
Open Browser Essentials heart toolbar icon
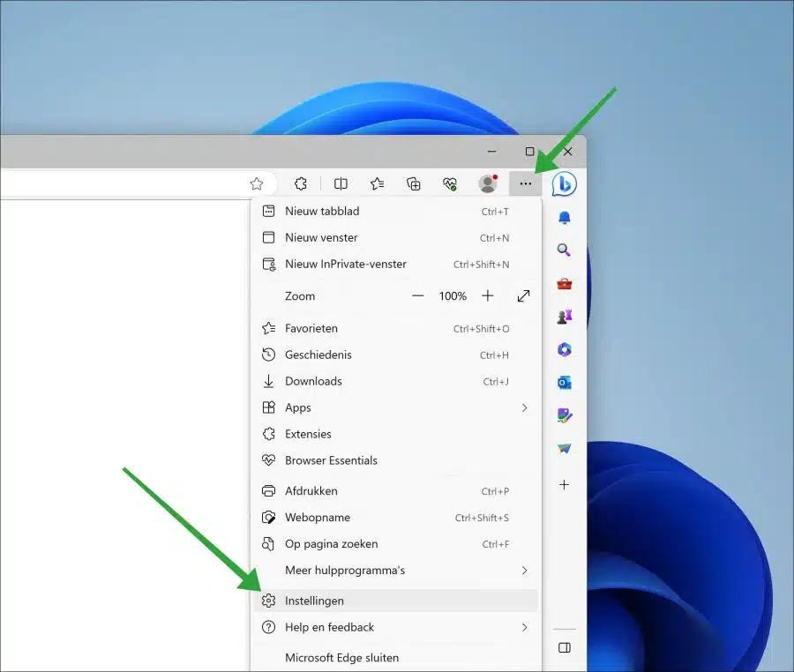(450, 183)
